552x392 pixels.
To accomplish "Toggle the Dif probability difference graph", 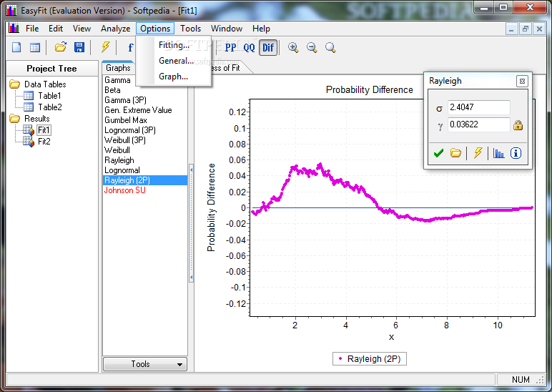I will pos(268,47).
